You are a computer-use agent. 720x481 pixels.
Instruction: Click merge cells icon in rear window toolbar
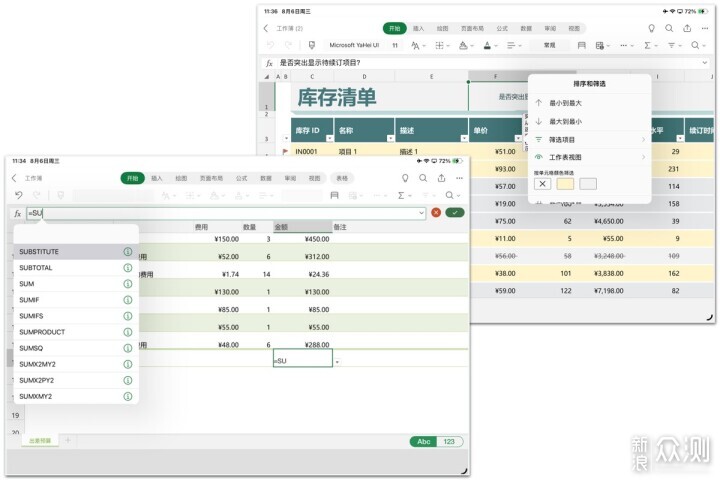(x=581, y=45)
